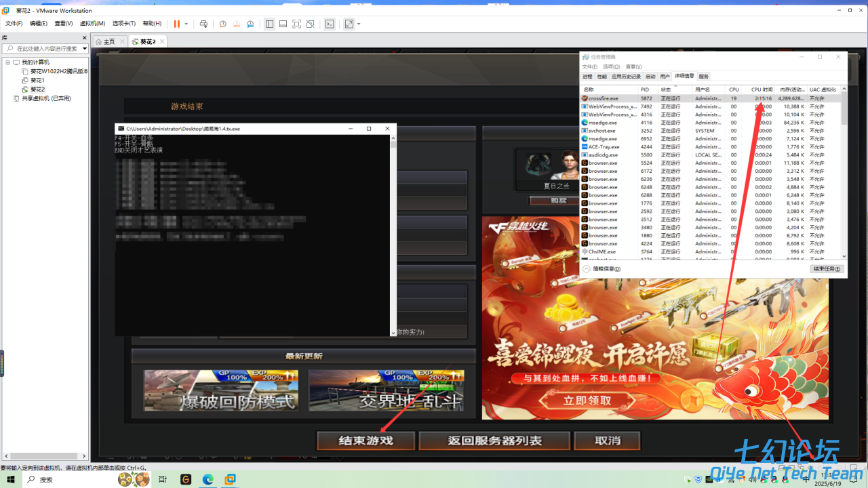Open snapshot manager toolbar icon
868x488 pixels.
[250, 24]
